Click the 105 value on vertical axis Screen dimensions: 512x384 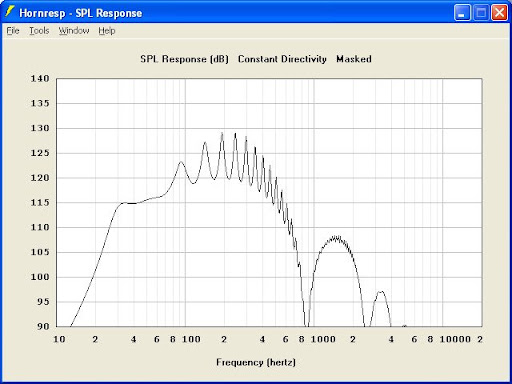[40, 252]
